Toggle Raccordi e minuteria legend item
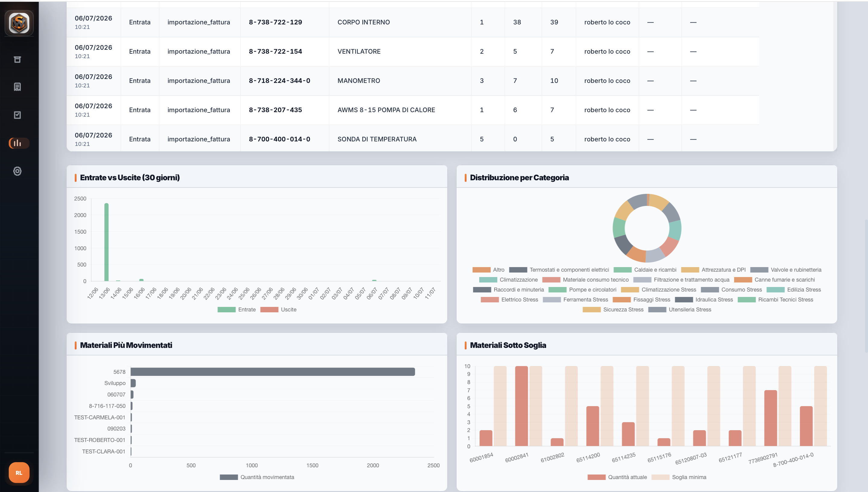The width and height of the screenshot is (868, 492). pyautogui.click(x=508, y=290)
